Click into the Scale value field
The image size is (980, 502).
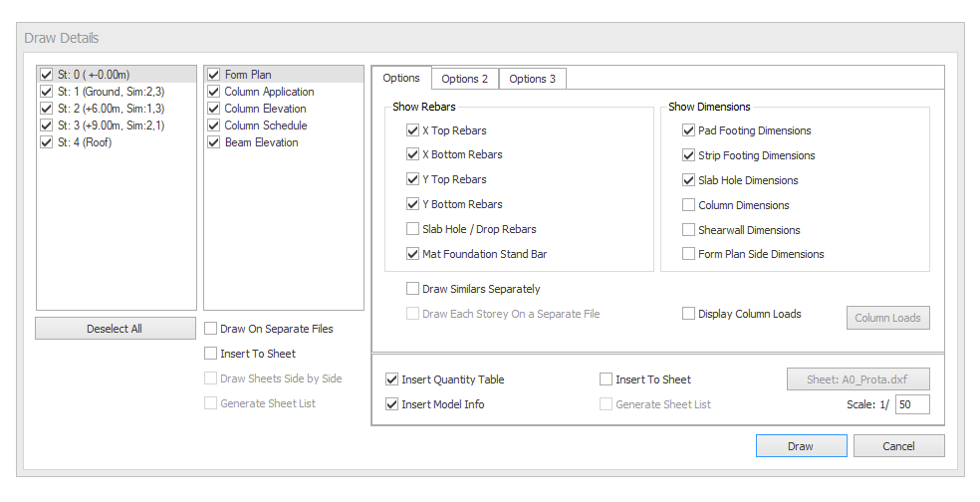coord(910,404)
